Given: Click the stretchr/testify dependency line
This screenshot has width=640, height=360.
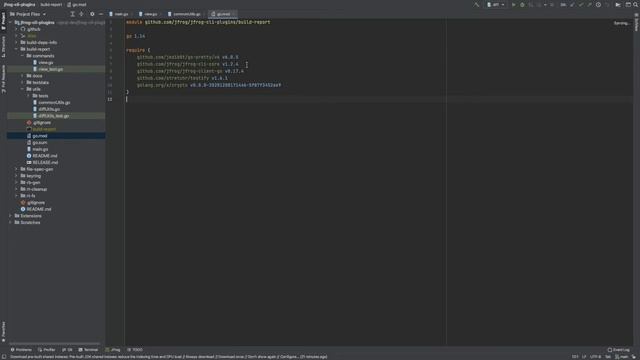Looking at the screenshot, I should (x=182, y=78).
